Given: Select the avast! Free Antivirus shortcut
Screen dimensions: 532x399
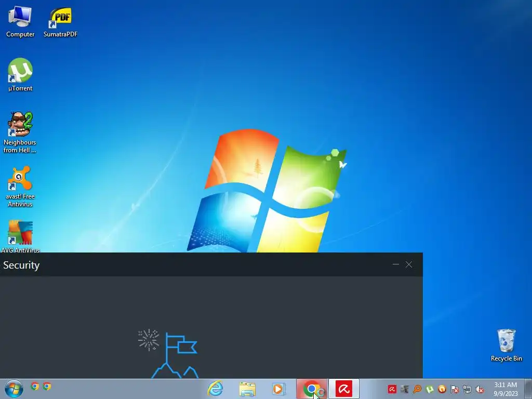Looking at the screenshot, I should (x=20, y=187).
